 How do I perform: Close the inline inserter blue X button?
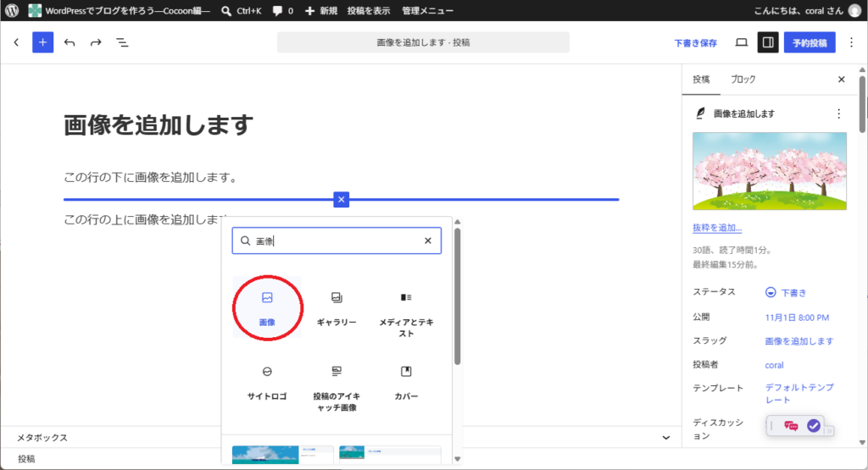(341, 200)
